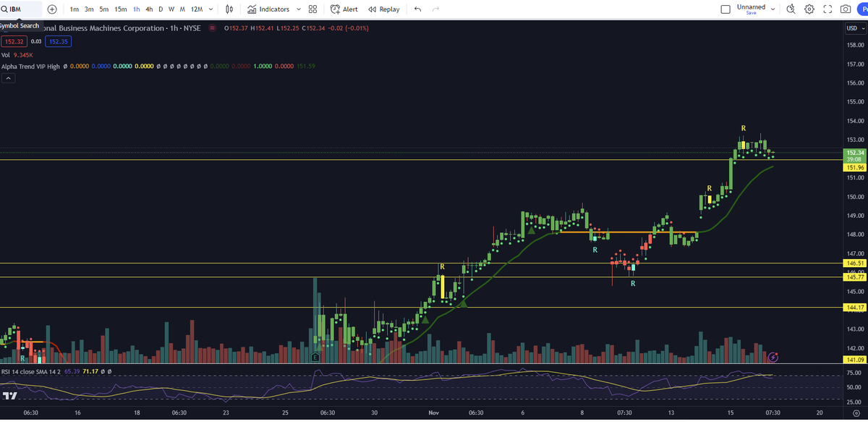This screenshot has height=422, width=868.
Task: Click the 151.96 price level label
Action: coord(855,167)
